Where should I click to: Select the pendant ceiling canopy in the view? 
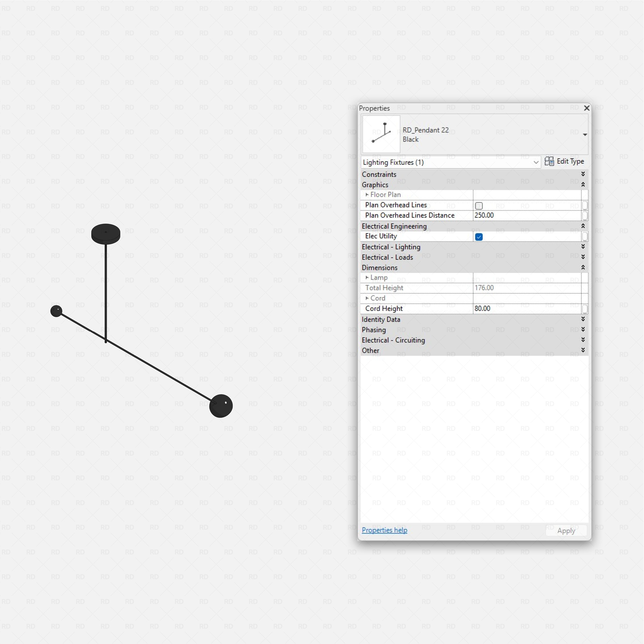pos(106,234)
